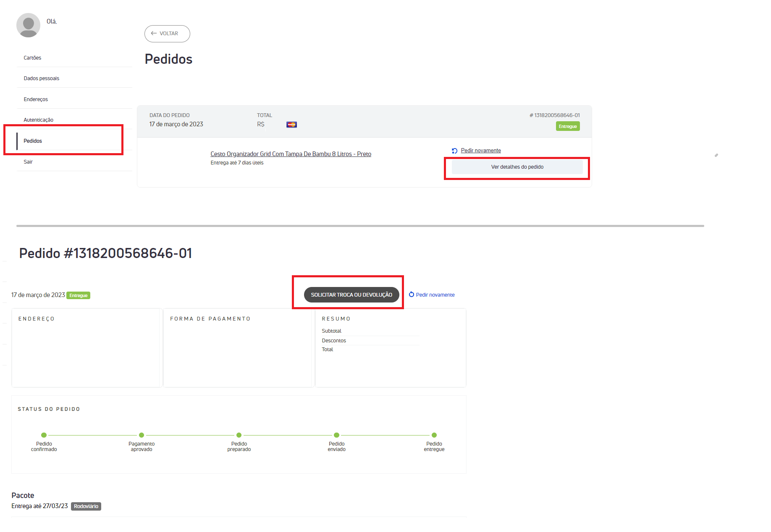
Task: Click the refresh icon next to lower Pedir novamente
Action: click(x=412, y=295)
